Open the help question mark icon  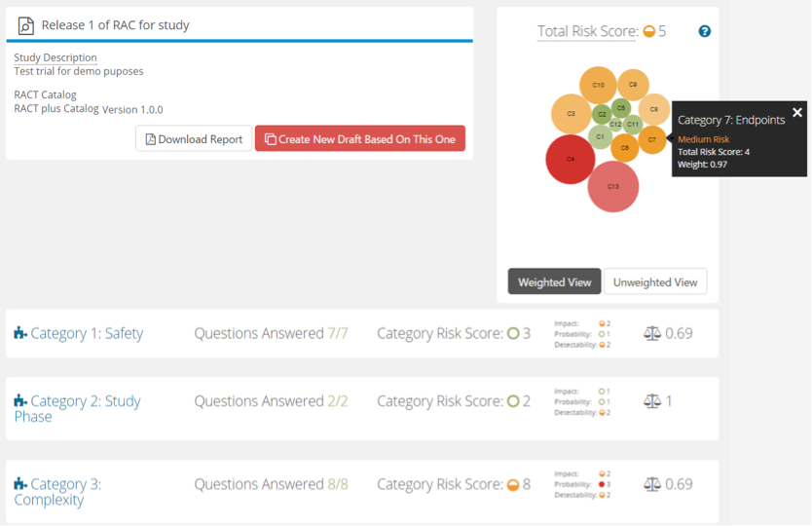704,31
